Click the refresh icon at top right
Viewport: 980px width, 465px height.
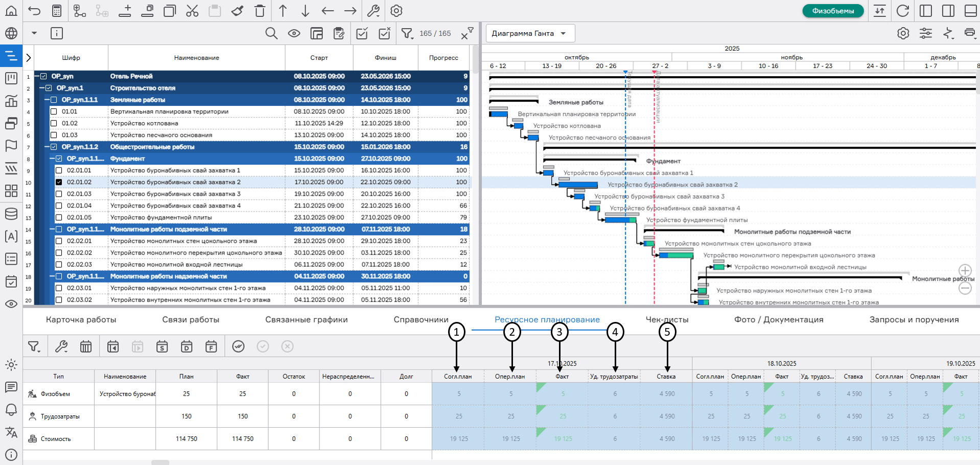[903, 11]
